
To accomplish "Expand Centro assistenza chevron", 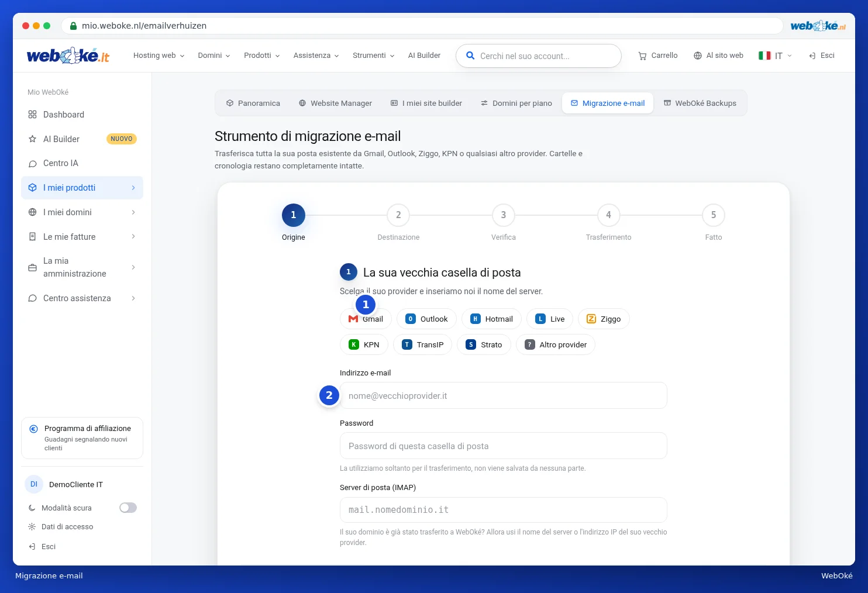I will [x=133, y=298].
